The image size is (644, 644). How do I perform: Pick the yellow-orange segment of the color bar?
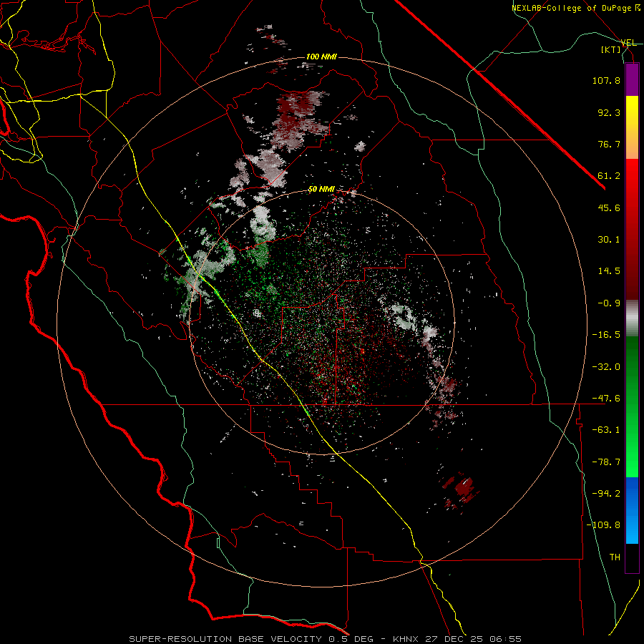tap(632, 127)
